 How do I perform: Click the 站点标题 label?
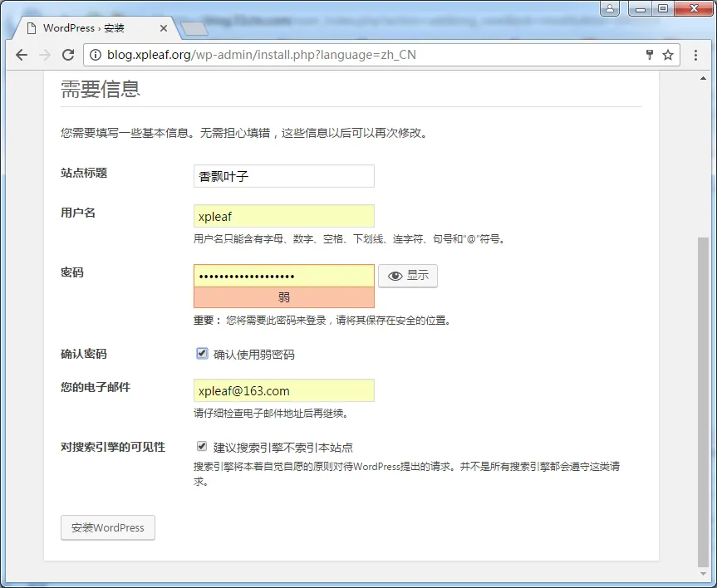click(x=84, y=173)
